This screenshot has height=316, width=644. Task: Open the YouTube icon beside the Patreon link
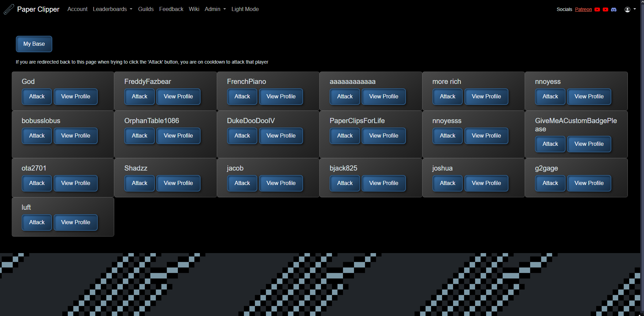pos(597,10)
